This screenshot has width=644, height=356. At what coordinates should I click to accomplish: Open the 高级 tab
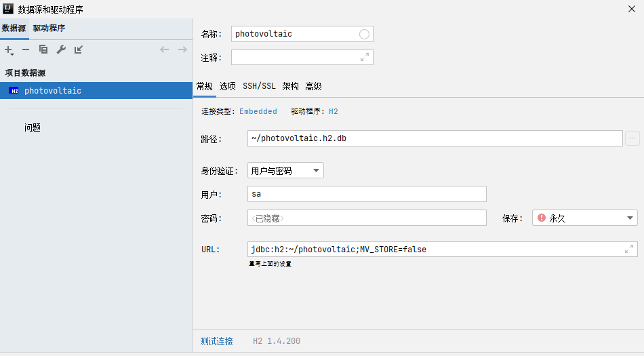pyautogui.click(x=313, y=86)
